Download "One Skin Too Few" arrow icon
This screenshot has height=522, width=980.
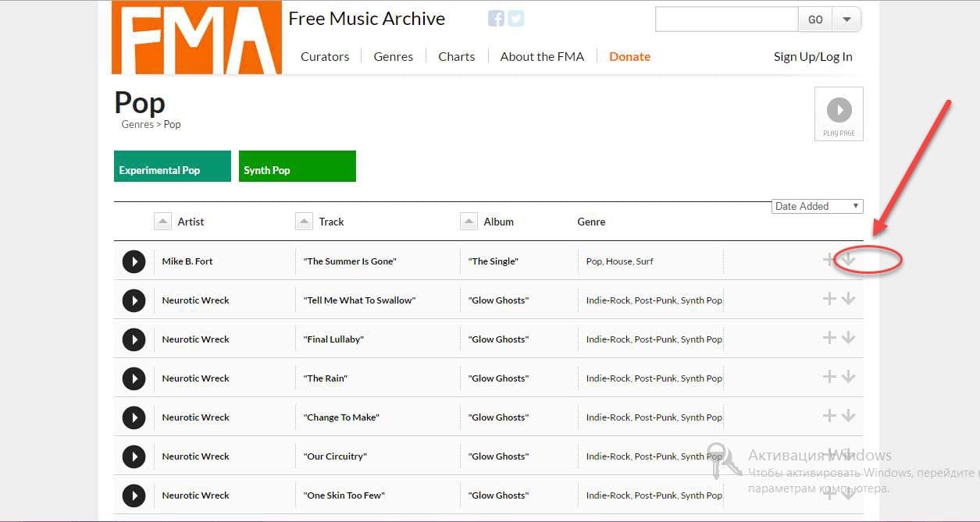point(849,494)
